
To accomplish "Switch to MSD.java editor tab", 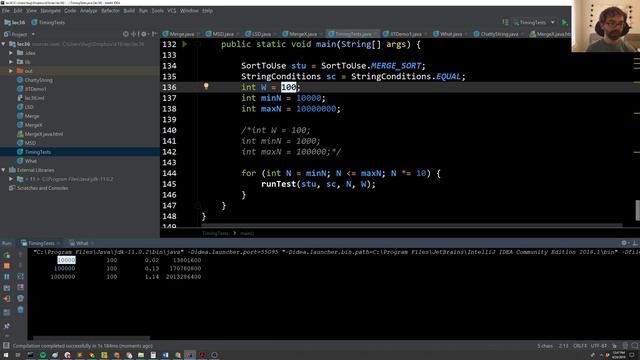I will [x=222, y=34].
